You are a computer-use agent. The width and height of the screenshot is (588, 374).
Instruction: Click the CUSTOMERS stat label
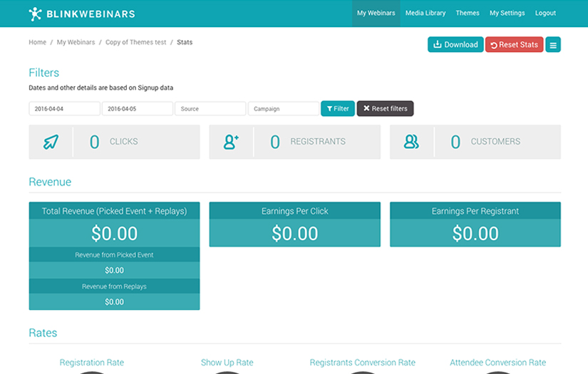coord(495,142)
